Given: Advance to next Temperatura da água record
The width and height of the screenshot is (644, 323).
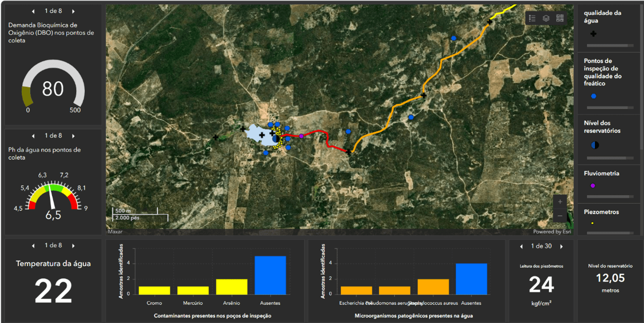Looking at the screenshot, I should [73, 246].
